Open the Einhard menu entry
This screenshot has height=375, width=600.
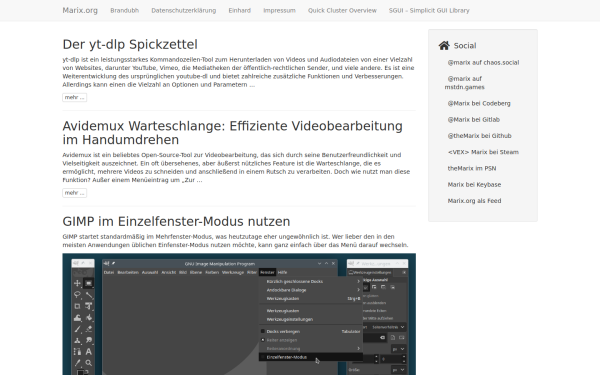pos(240,10)
